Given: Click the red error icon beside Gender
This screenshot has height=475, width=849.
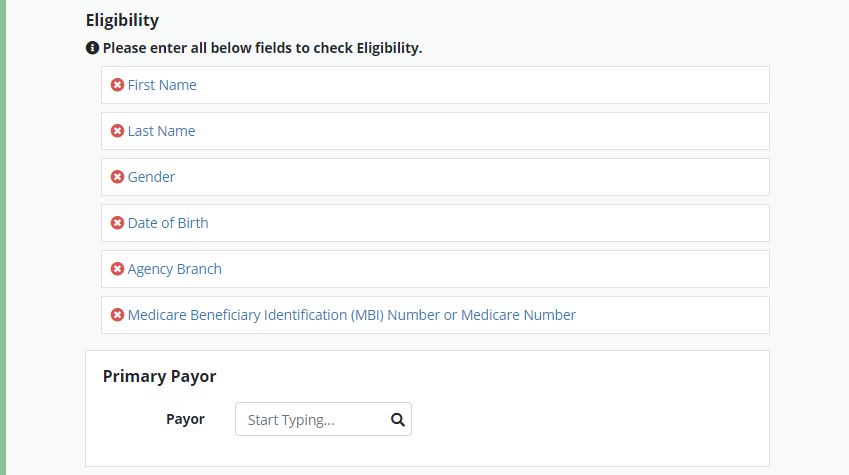Looking at the screenshot, I should point(117,177).
